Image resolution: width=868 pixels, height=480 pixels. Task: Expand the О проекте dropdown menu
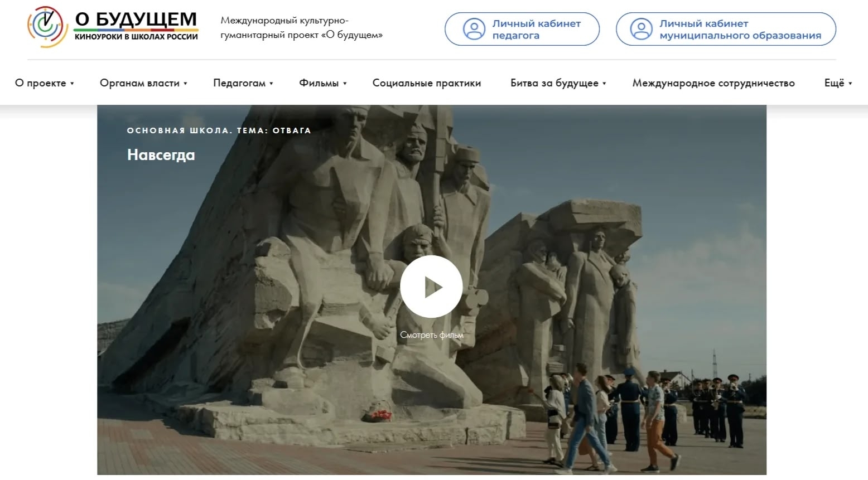[x=44, y=83]
